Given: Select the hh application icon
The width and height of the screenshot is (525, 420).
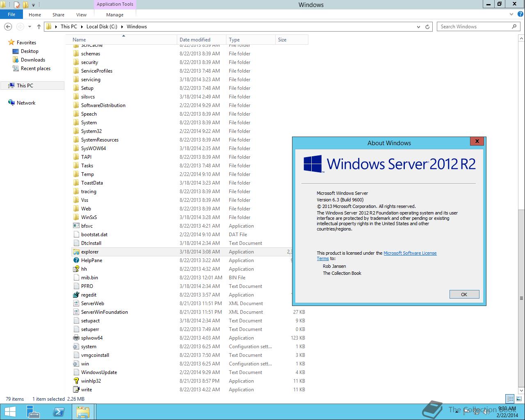Looking at the screenshot, I should click(x=76, y=269).
